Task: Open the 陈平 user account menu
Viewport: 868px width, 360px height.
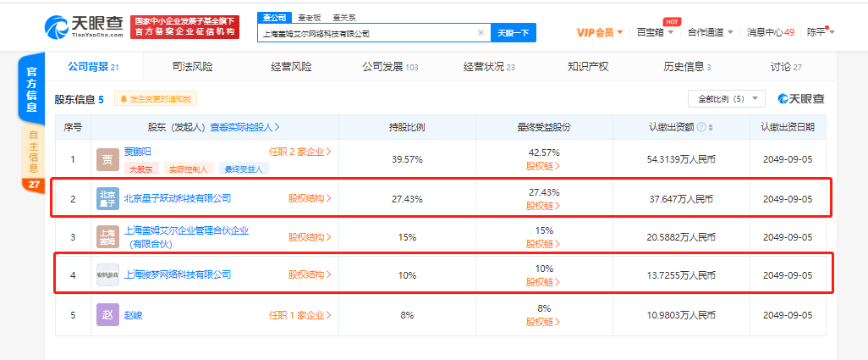Action: (x=821, y=32)
